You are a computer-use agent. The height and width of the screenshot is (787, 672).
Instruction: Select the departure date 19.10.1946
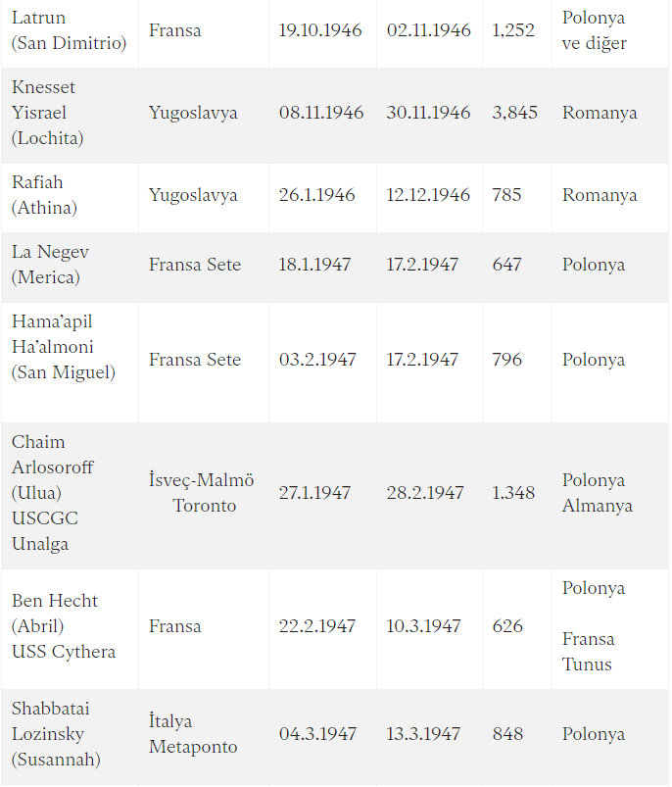click(x=320, y=30)
